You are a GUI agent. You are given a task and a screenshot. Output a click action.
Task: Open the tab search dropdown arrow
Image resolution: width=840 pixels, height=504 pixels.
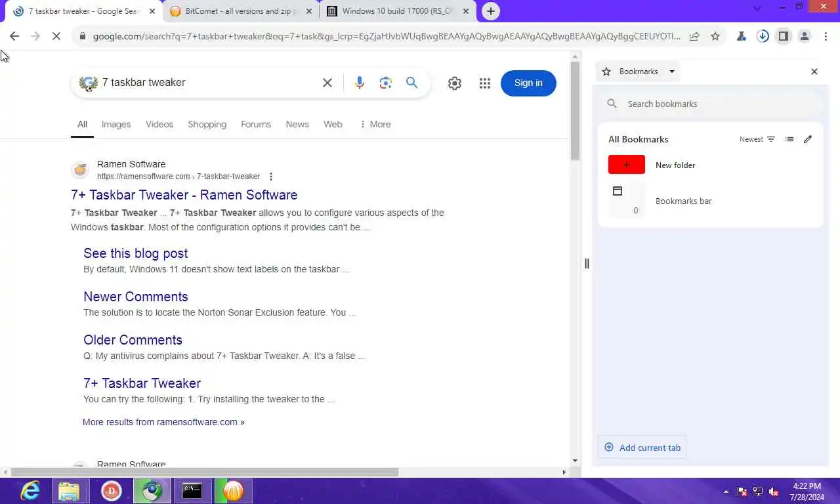tap(757, 8)
